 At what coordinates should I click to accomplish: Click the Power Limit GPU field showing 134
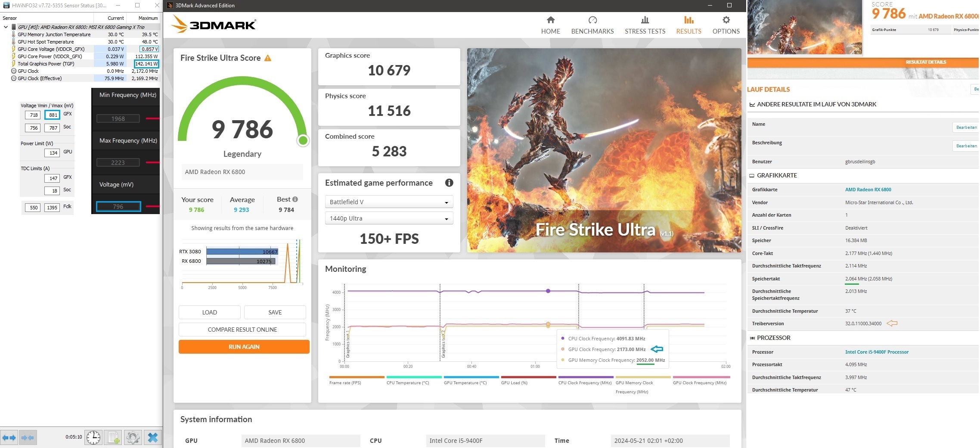click(x=52, y=153)
